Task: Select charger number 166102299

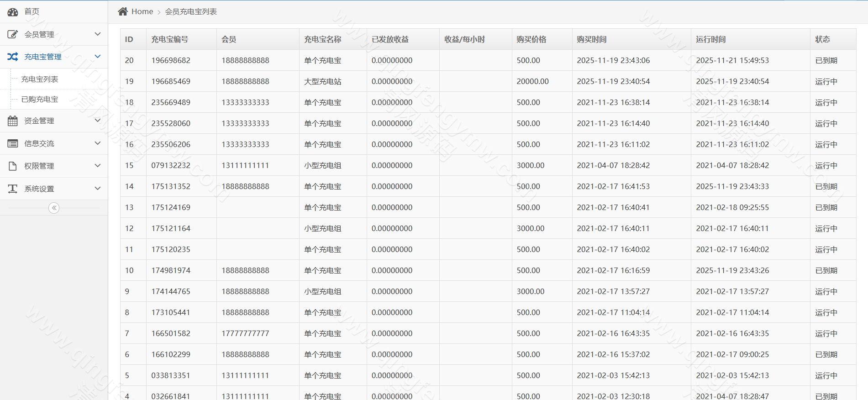Action: click(171, 354)
